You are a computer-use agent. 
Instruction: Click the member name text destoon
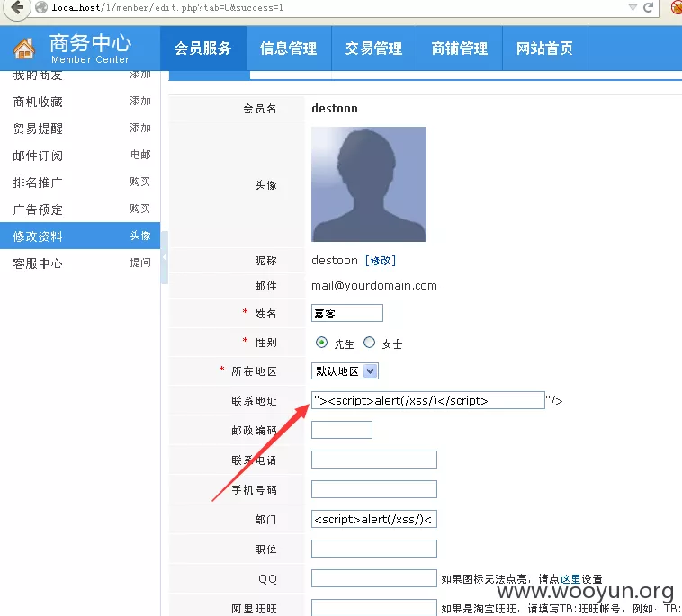click(335, 108)
